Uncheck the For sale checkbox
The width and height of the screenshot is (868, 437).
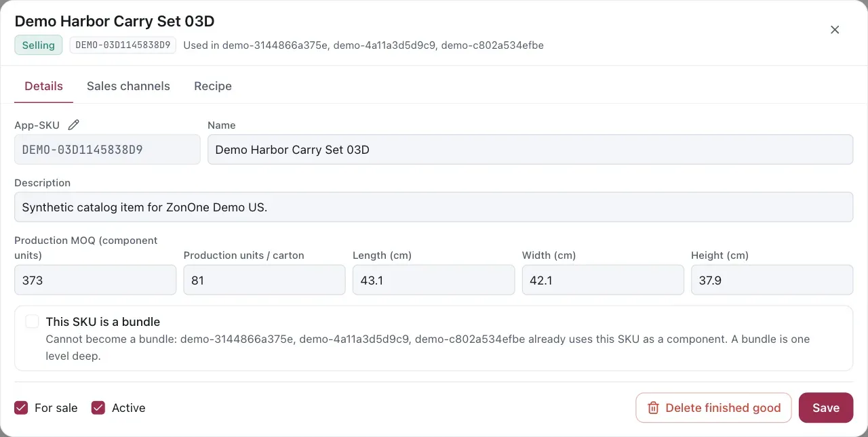point(21,408)
